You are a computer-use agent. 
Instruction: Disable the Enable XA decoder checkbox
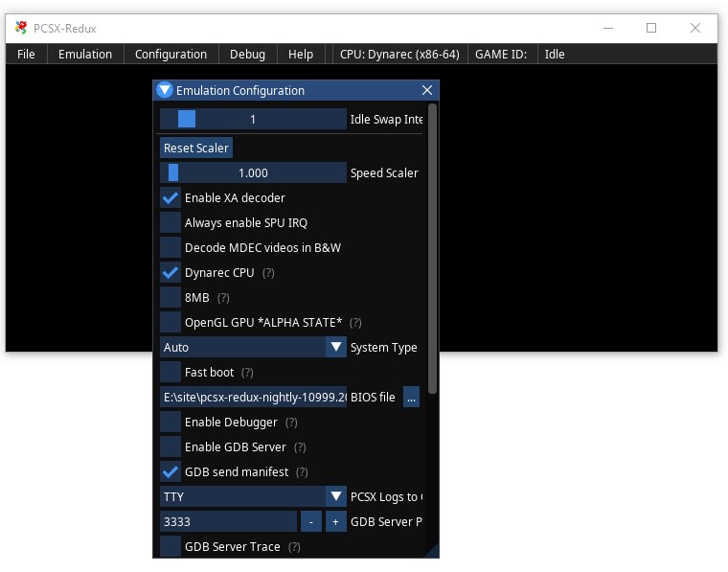(171, 198)
